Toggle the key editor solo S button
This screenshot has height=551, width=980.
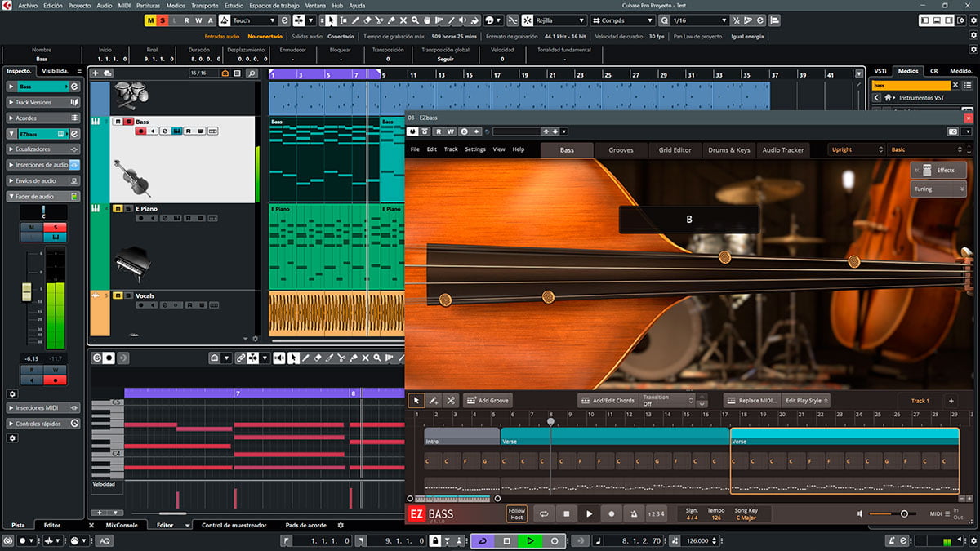point(97,358)
